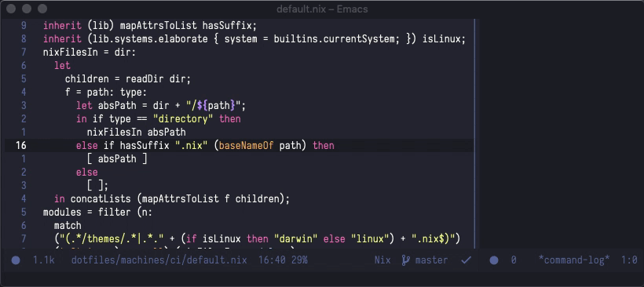Click the gray close window button

pyautogui.click(x=11, y=9)
